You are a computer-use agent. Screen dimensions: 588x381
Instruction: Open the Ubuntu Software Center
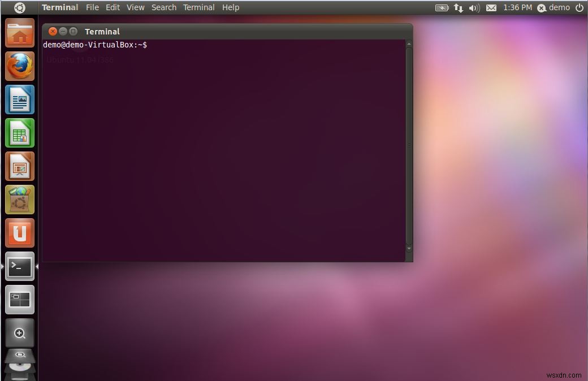coord(20,199)
